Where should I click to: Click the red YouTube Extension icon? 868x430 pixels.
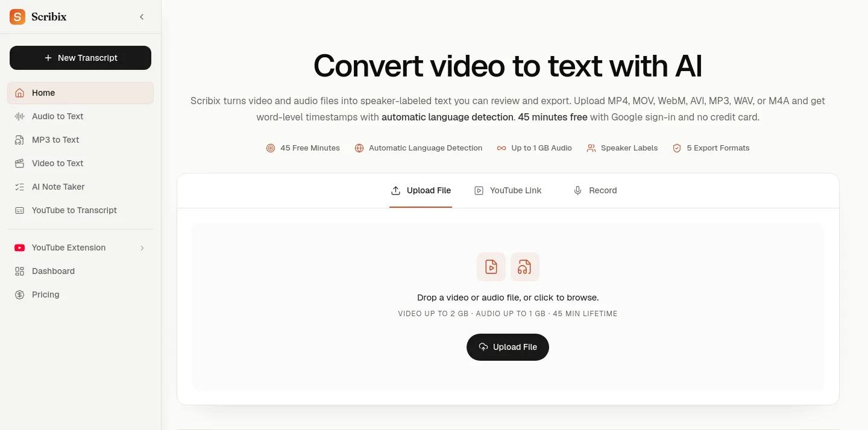pos(20,248)
